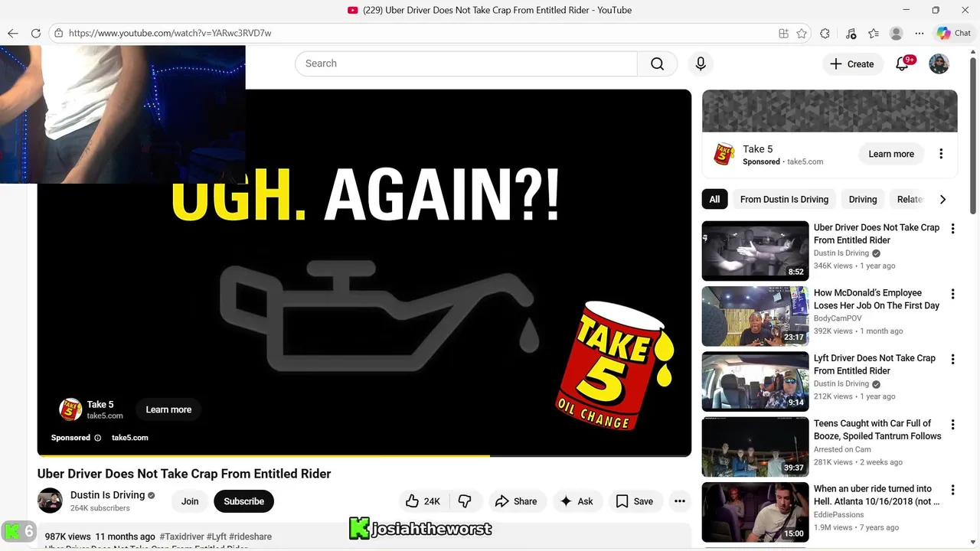This screenshot has width=980, height=551.
Task: Click the #Lyft hashtag
Action: point(216,536)
